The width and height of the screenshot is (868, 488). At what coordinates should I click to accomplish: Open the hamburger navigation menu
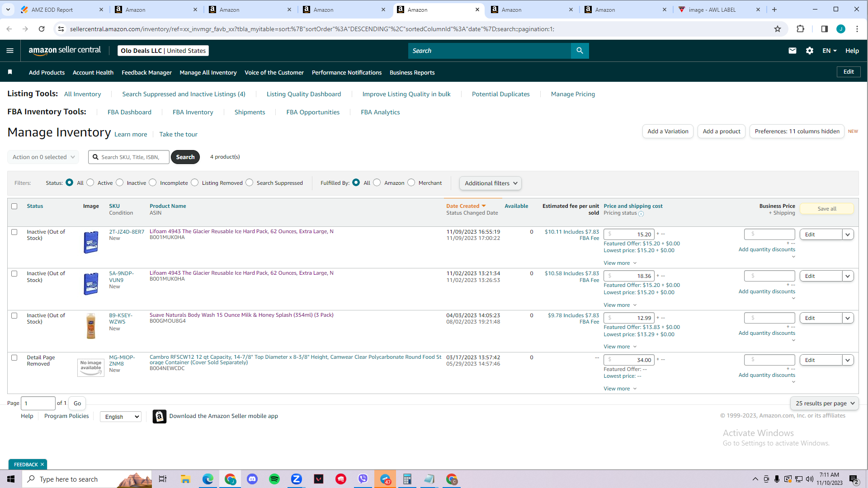tap(10, 51)
